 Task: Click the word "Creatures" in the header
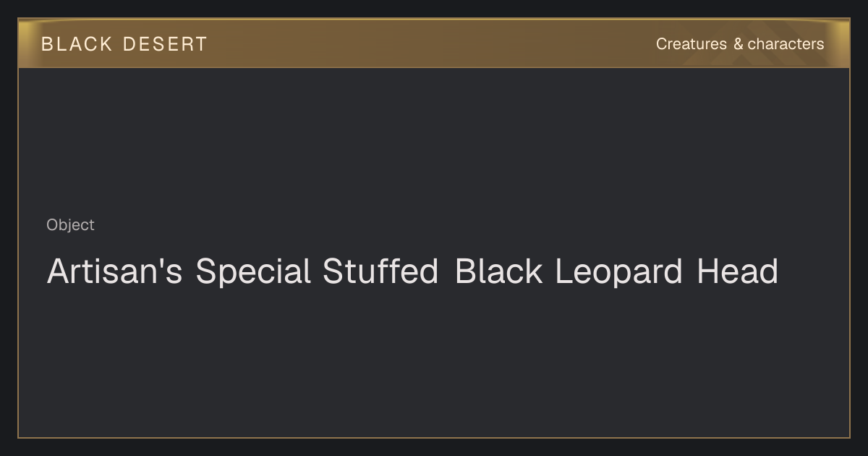pos(692,44)
